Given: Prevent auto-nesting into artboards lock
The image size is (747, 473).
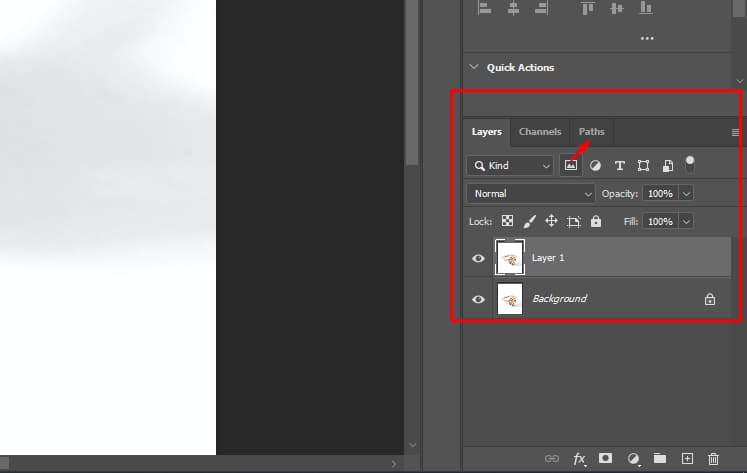Looking at the screenshot, I should pos(574,221).
